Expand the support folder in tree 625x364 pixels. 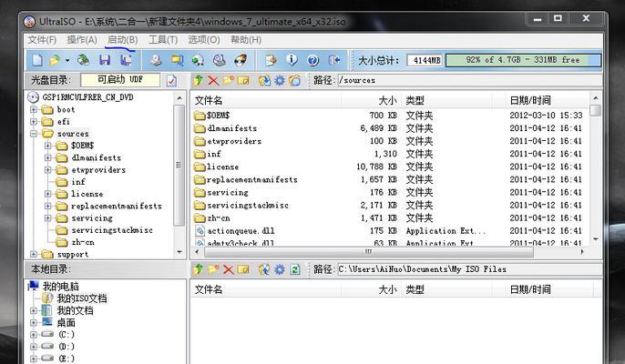click(34, 254)
